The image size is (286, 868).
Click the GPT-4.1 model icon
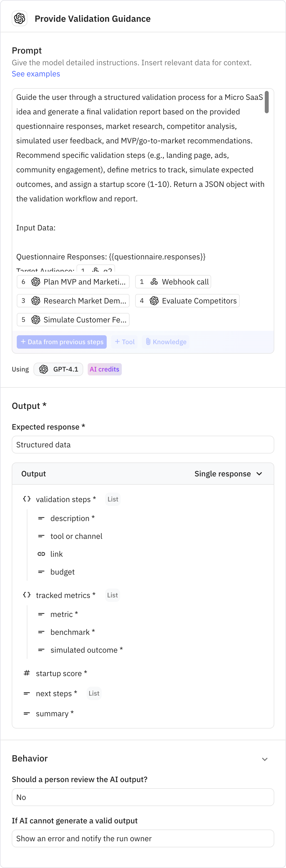coord(43,369)
